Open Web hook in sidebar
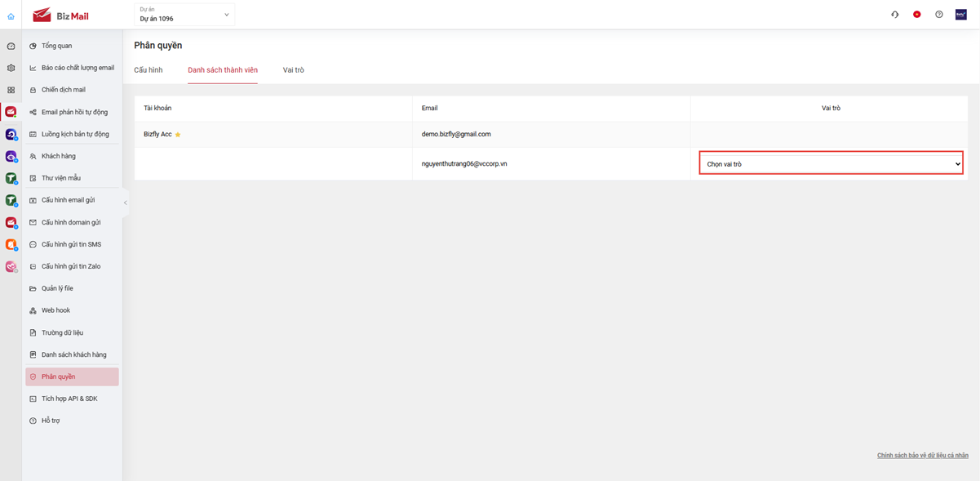This screenshot has width=980, height=481. point(55,310)
